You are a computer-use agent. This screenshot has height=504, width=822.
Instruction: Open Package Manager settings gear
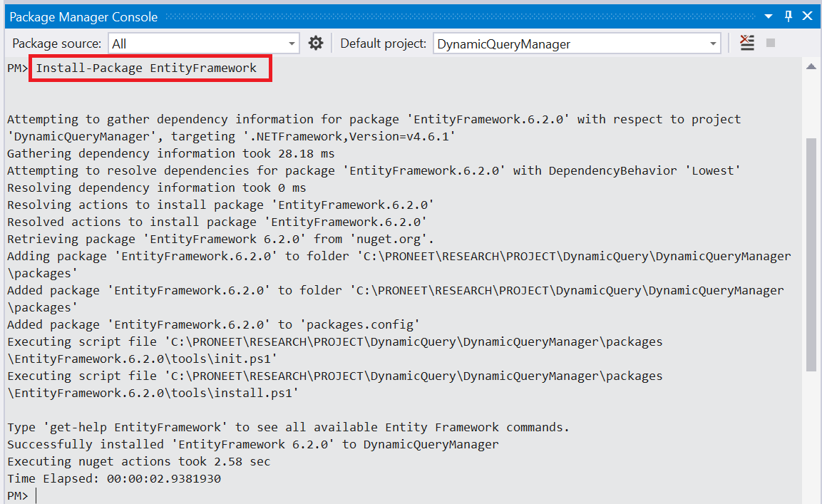[x=316, y=43]
